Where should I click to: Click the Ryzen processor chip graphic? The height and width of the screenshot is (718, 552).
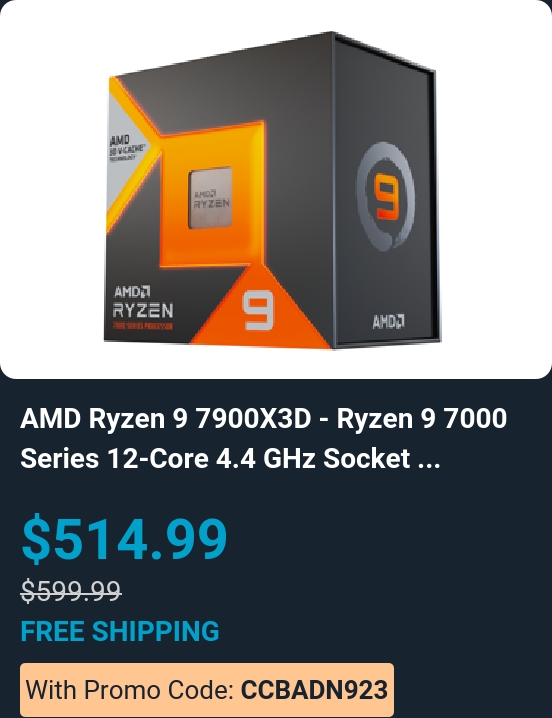210,197
